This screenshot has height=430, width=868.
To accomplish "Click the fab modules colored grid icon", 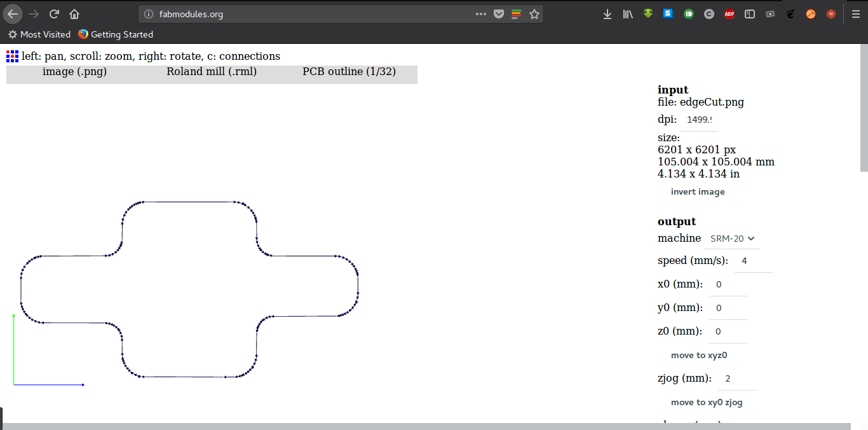I will click(11, 56).
